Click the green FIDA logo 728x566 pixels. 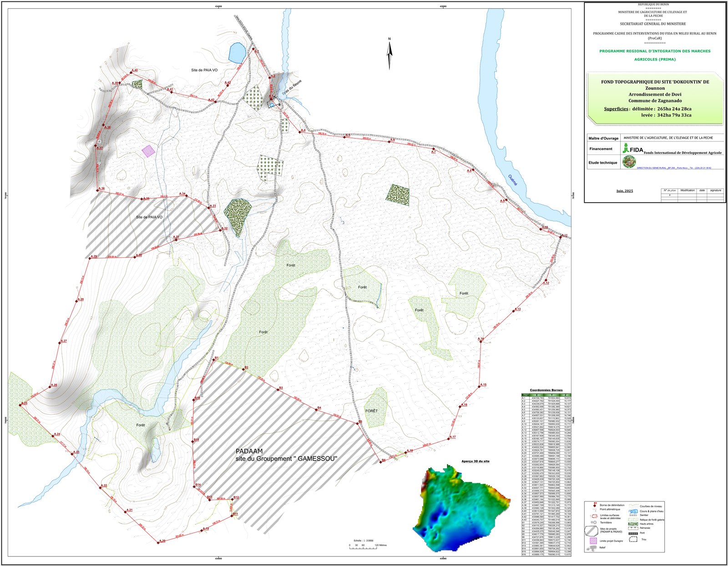pyautogui.click(x=633, y=149)
